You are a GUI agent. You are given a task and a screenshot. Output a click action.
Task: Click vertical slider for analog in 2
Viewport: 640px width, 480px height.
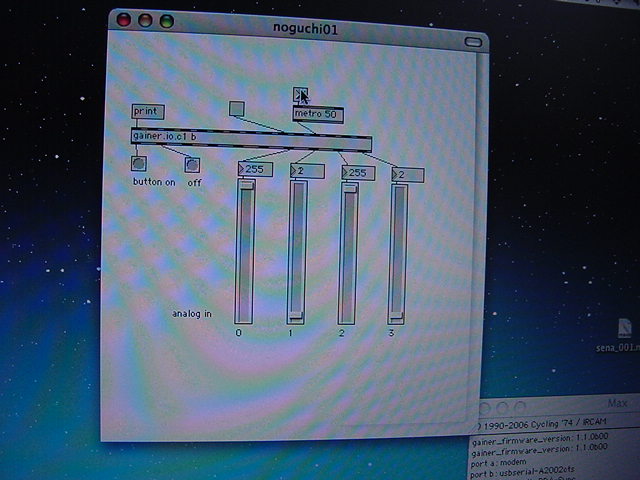348,254
